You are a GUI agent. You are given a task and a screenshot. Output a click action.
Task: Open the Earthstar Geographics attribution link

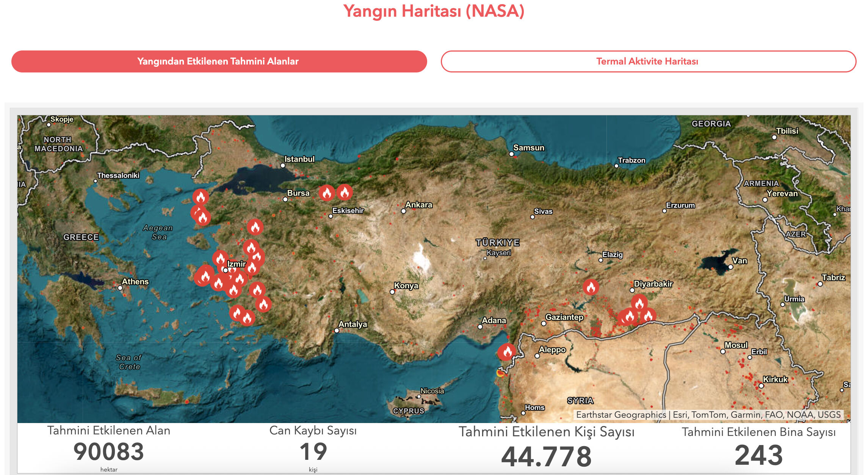[620, 415]
